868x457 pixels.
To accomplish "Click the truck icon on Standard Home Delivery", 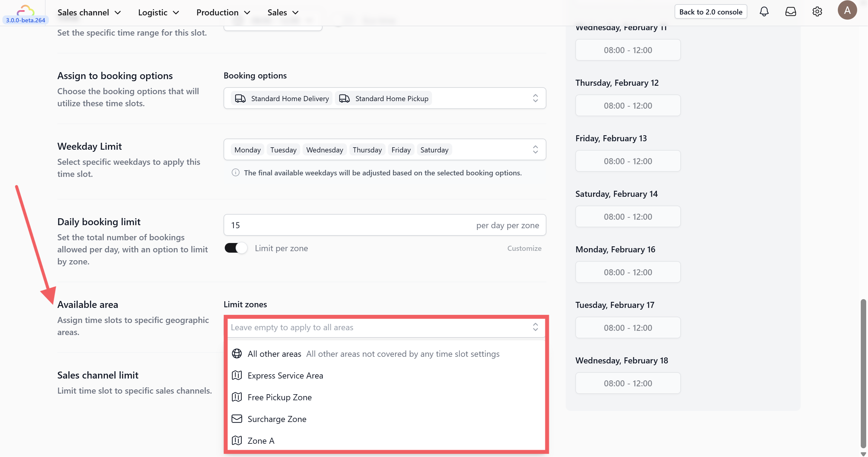I will (240, 98).
